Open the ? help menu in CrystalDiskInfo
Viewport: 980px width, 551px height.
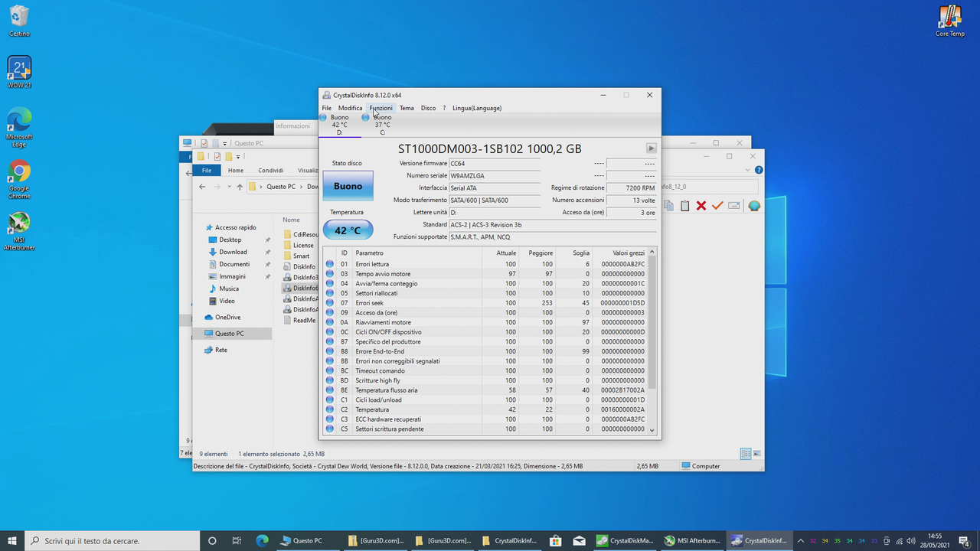pyautogui.click(x=444, y=108)
